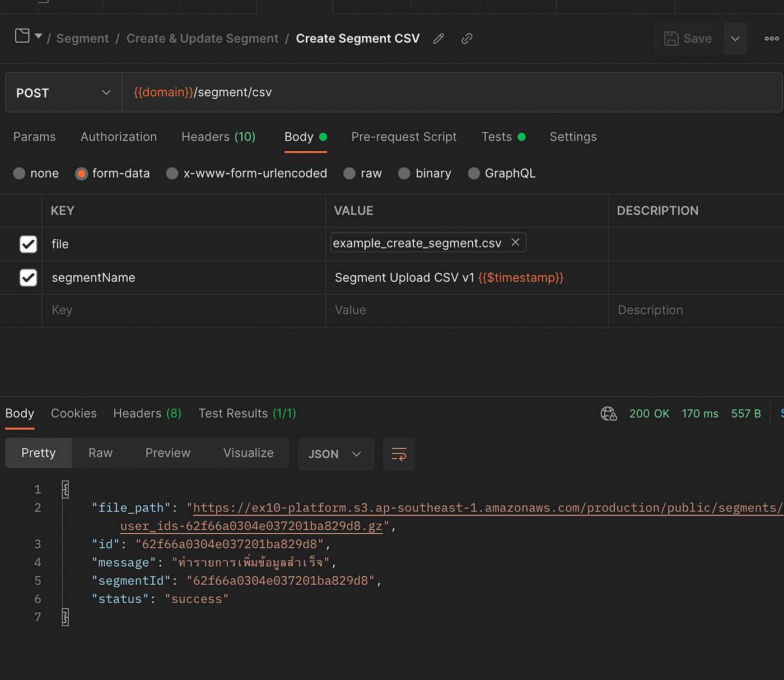Open the JSON format dropdown in the response
The image size is (784, 680).
click(335, 454)
